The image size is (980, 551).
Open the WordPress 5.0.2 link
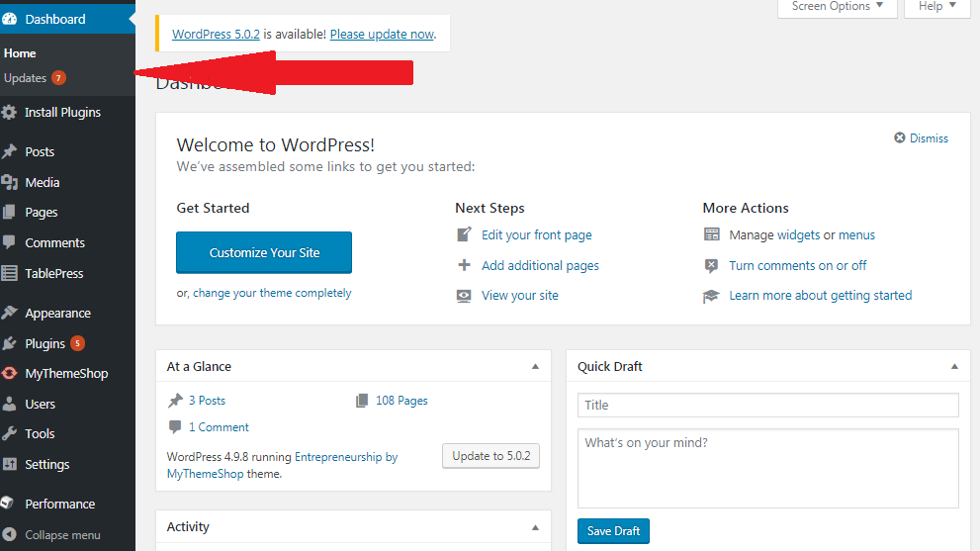[x=216, y=35]
